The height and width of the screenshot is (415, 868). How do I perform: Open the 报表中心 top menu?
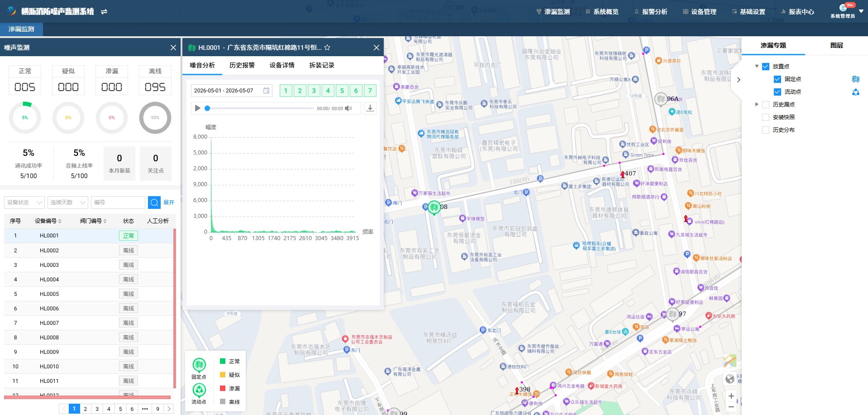[x=797, y=12]
